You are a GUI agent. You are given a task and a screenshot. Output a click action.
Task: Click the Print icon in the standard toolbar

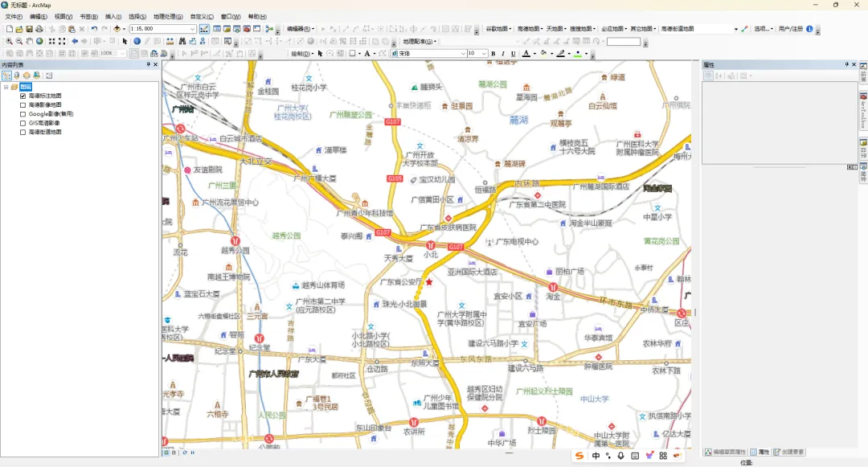point(39,29)
